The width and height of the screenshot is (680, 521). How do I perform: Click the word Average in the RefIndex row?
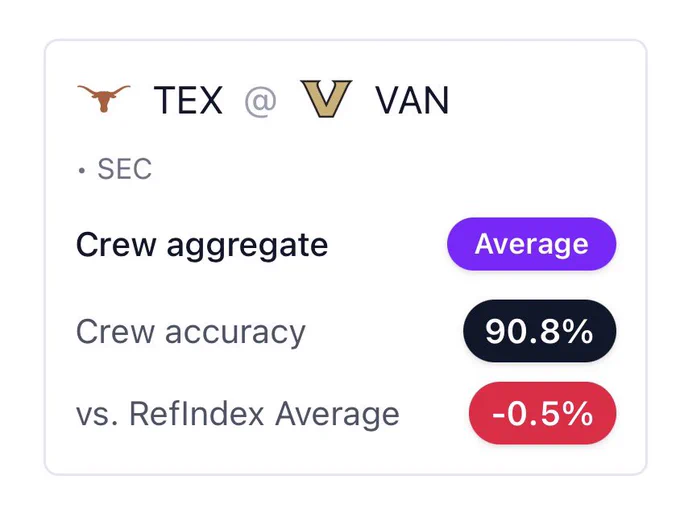pos(337,413)
